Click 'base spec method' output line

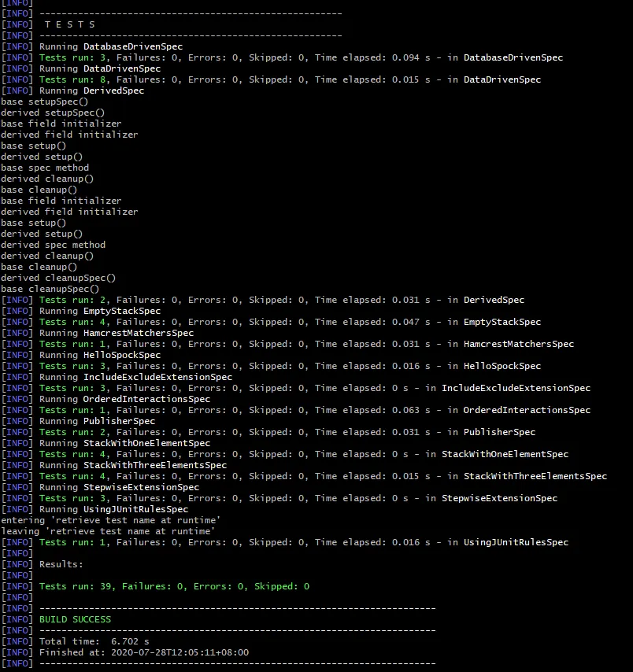click(45, 168)
